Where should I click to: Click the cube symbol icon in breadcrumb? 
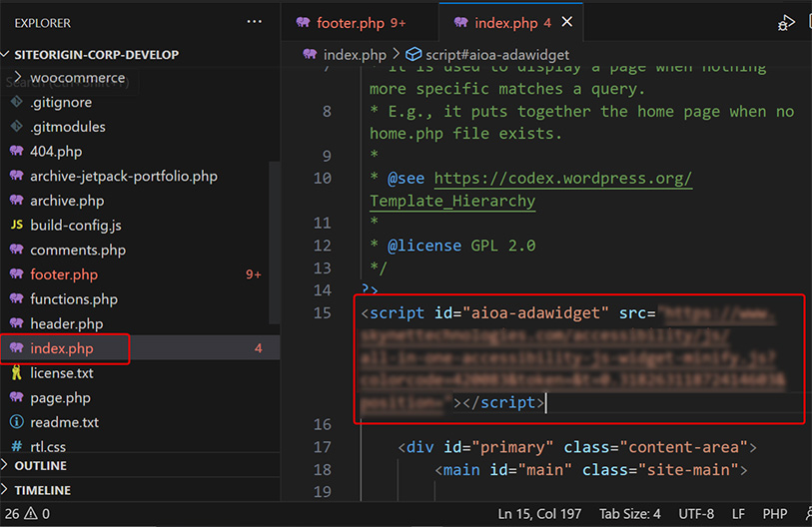pos(413,54)
